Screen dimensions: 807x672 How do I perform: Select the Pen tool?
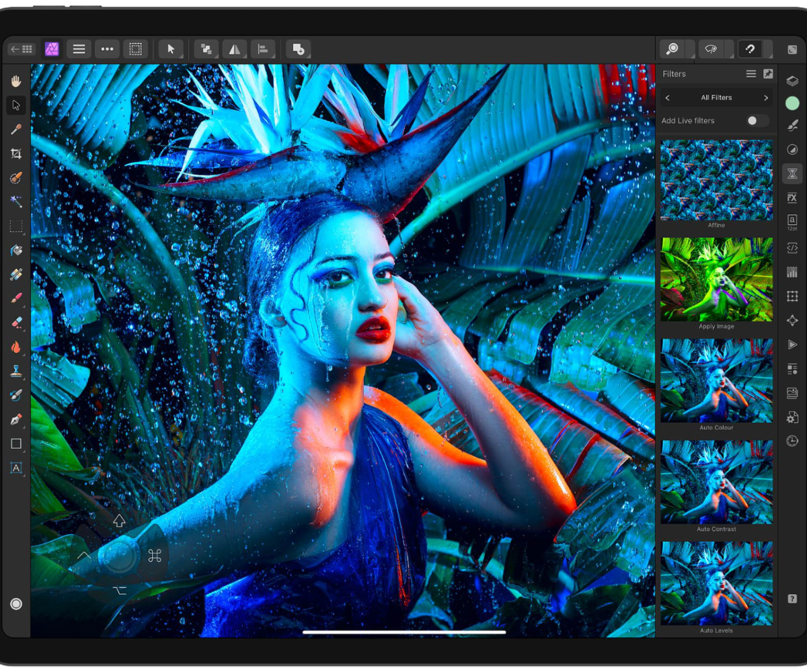point(15,419)
